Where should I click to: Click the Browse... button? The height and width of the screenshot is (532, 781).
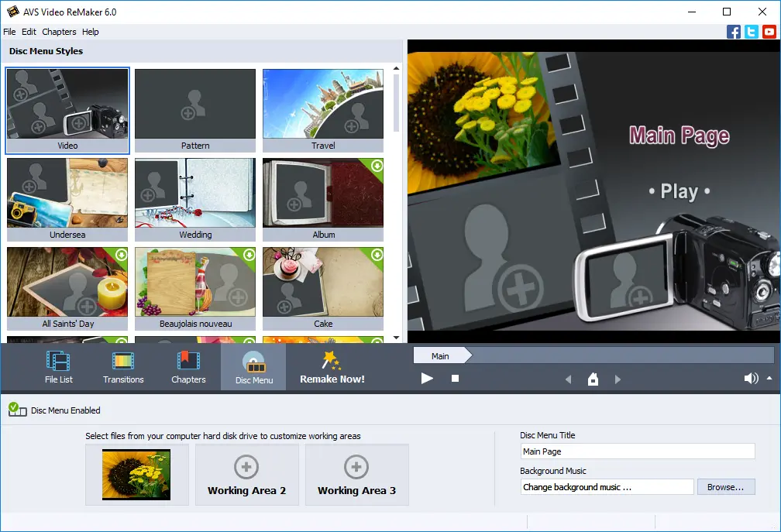coord(726,487)
